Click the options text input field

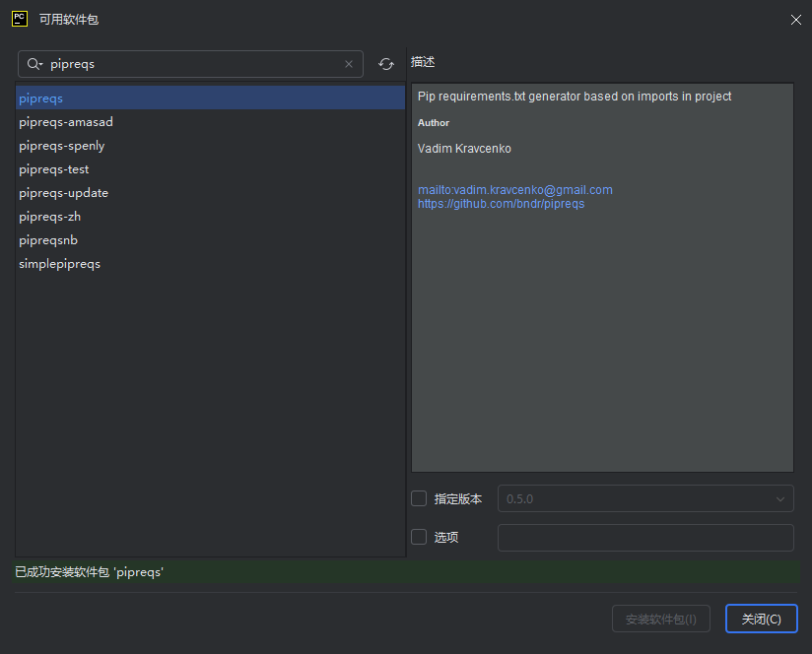645,538
